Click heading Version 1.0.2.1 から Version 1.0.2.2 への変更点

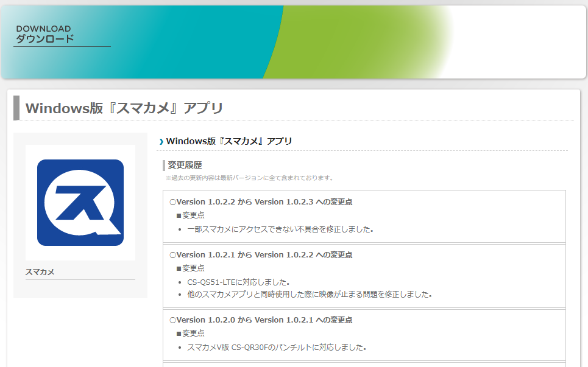pyautogui.click(x=261, y=255)
